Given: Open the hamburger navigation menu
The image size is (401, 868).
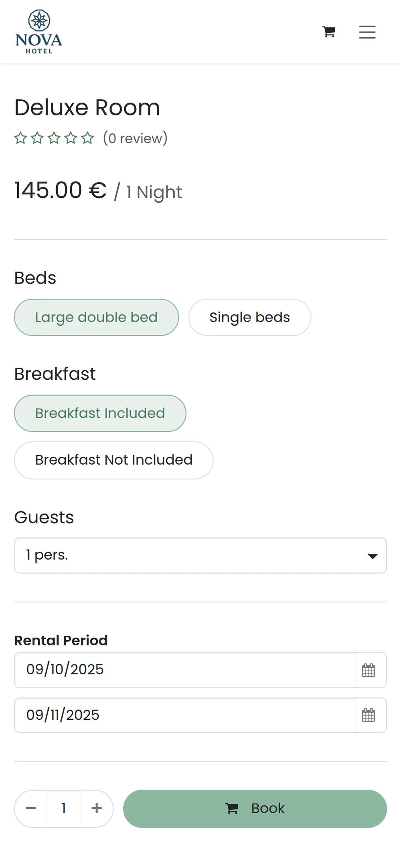Looking at the screenshot, I should point(367,32).
